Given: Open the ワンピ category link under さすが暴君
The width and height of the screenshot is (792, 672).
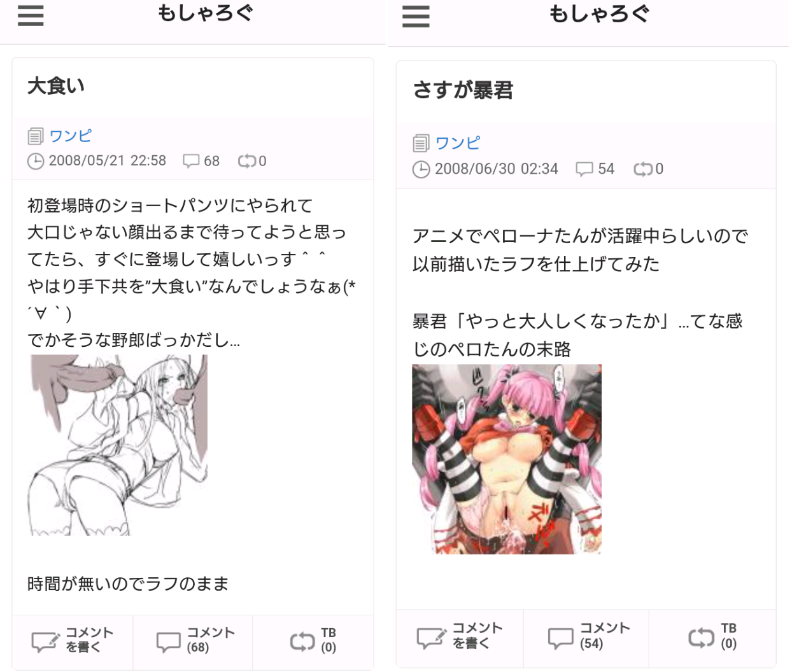Looking at the screenshot, I should [457, 143].
